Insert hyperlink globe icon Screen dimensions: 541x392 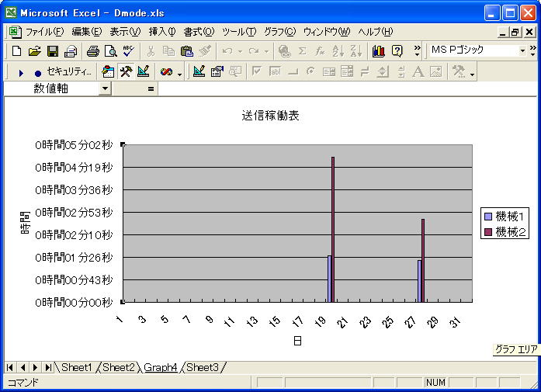pos(285,51)
